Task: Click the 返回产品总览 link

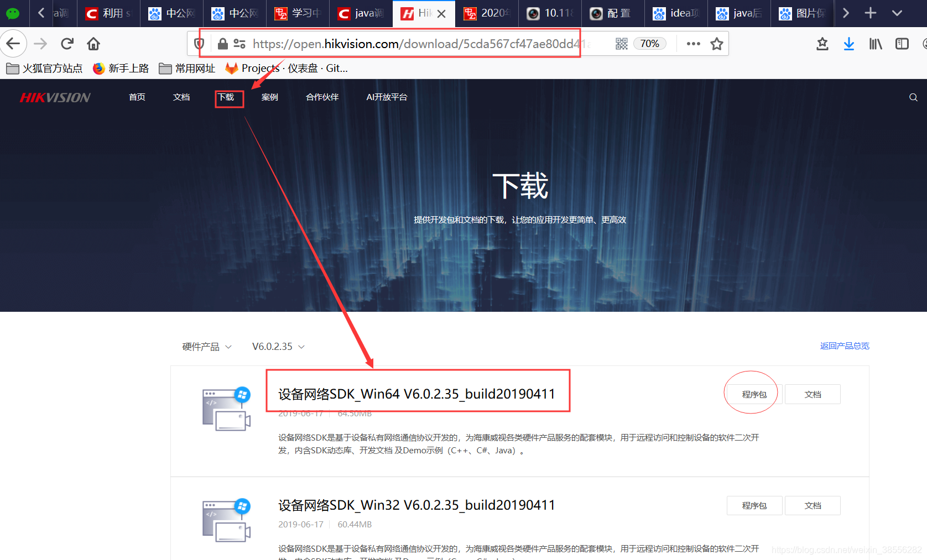Action: coord(845,346)
